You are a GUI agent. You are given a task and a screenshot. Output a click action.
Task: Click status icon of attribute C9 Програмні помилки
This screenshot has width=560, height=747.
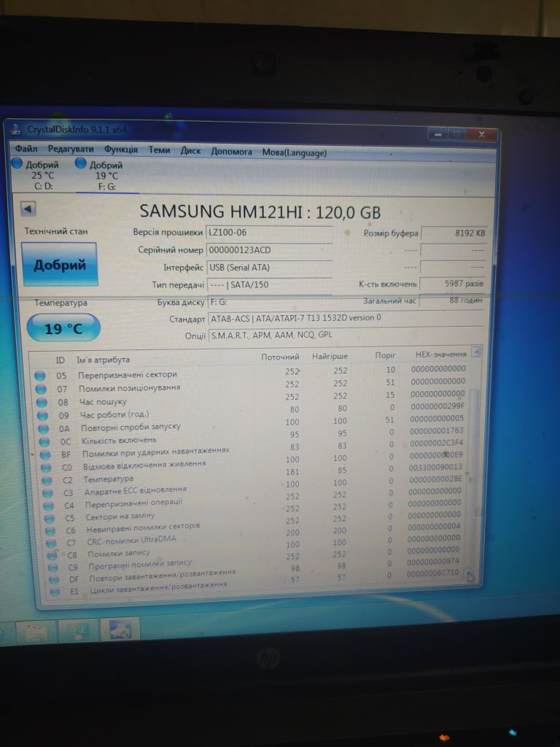(x=53, y=568)
